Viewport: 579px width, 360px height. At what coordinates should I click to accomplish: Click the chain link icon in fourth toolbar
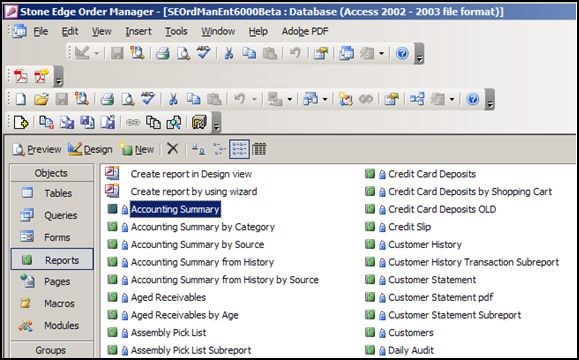(133, 122)
